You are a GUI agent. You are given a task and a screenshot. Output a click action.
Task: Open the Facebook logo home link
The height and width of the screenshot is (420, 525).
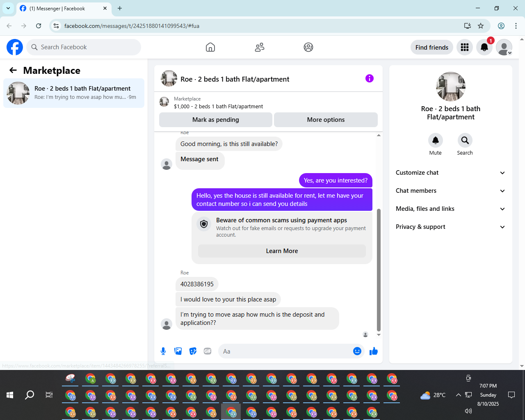coord(15,47)
